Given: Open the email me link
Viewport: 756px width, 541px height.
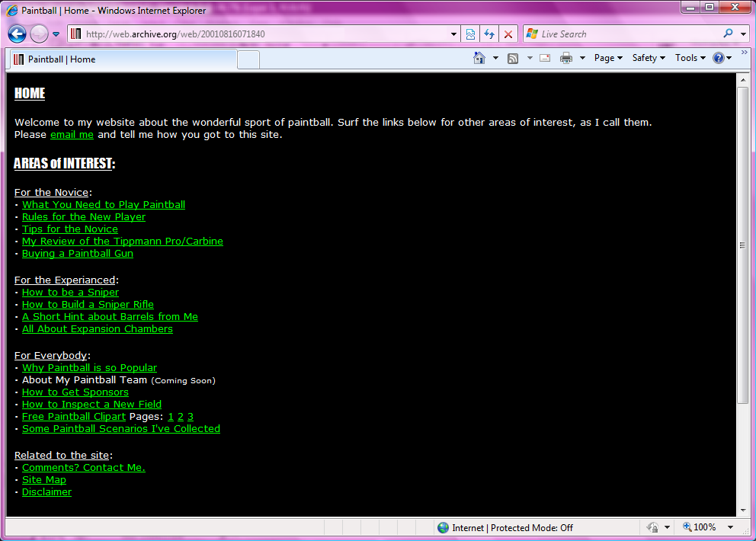Looking at the screenshot, I should [x=72, y=135].
